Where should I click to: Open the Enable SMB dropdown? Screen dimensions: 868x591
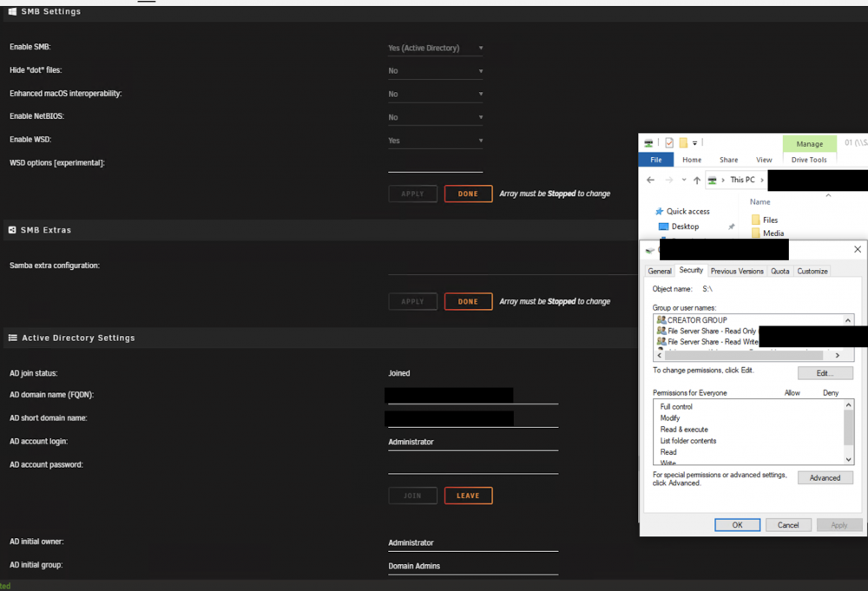[435, 48]
